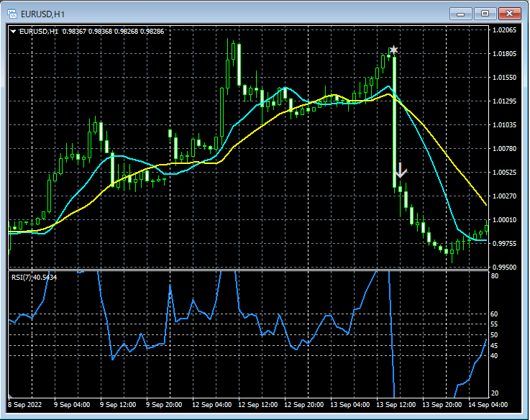Minimize the EURUSD,H1 chart window
Viewport: 530px width, 420px height.
(460, 14)
